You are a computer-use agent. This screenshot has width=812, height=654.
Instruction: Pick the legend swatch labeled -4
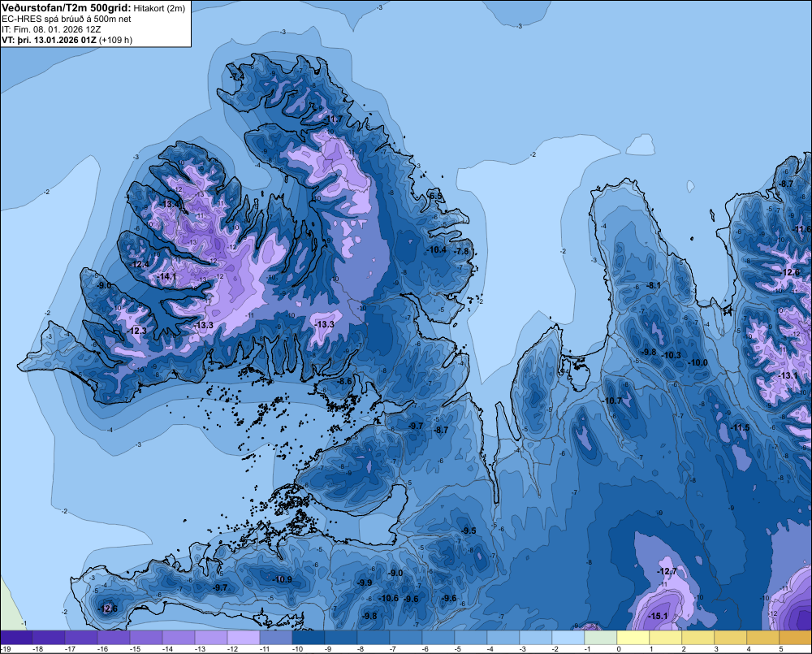tap(503, 638)
